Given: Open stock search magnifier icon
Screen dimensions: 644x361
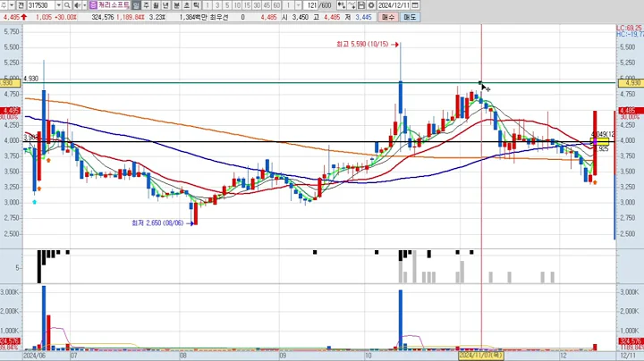Looking at the screenshot, I should (67, 5).
